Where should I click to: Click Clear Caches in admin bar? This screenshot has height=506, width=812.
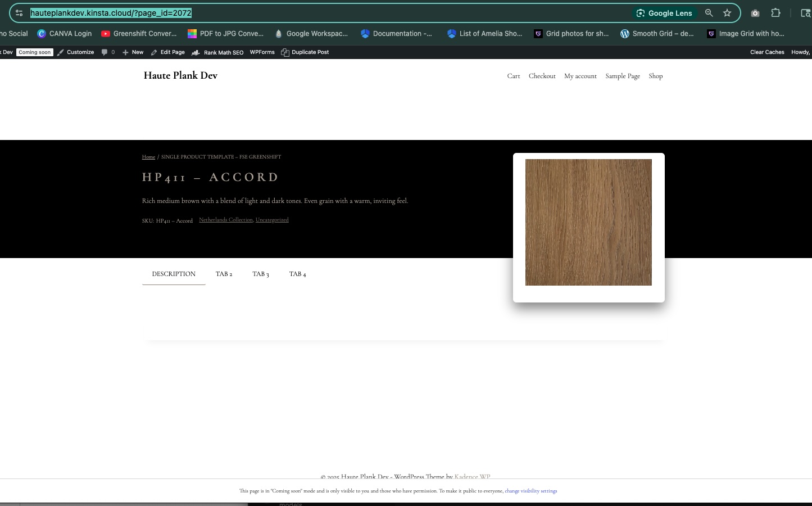767,52
